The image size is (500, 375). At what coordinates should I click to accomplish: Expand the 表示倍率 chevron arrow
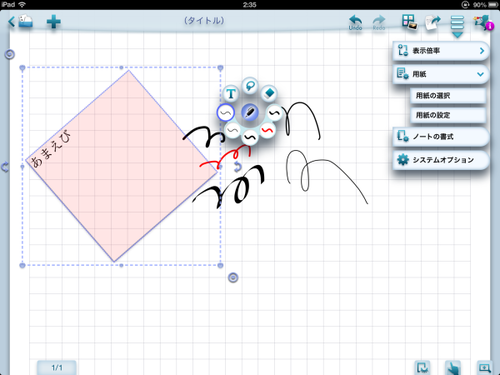482,51
